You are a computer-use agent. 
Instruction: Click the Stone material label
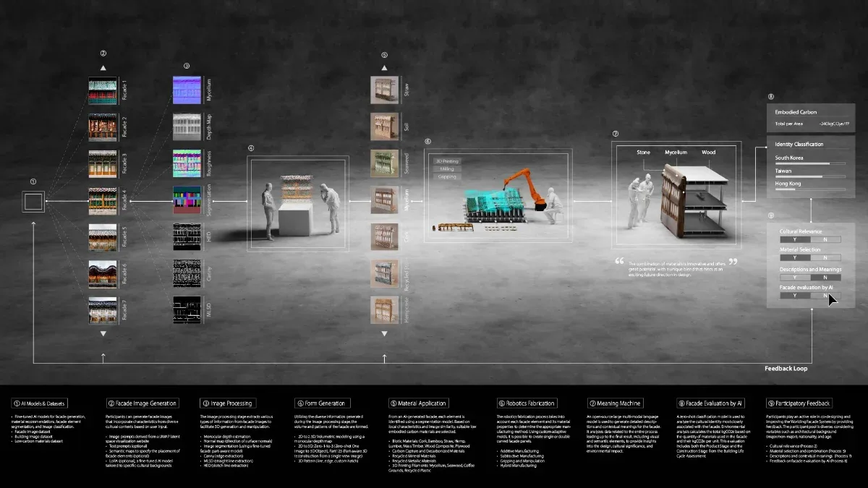643,153
